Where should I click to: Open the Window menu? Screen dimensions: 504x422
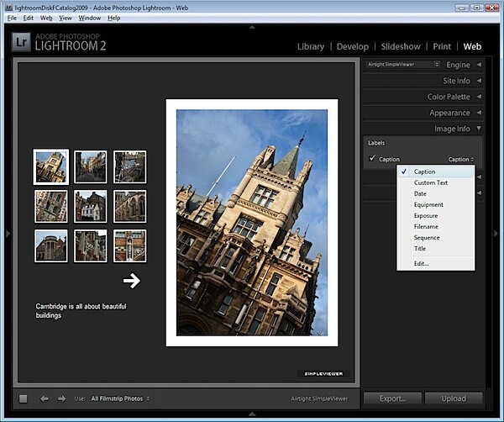(90, 18)
